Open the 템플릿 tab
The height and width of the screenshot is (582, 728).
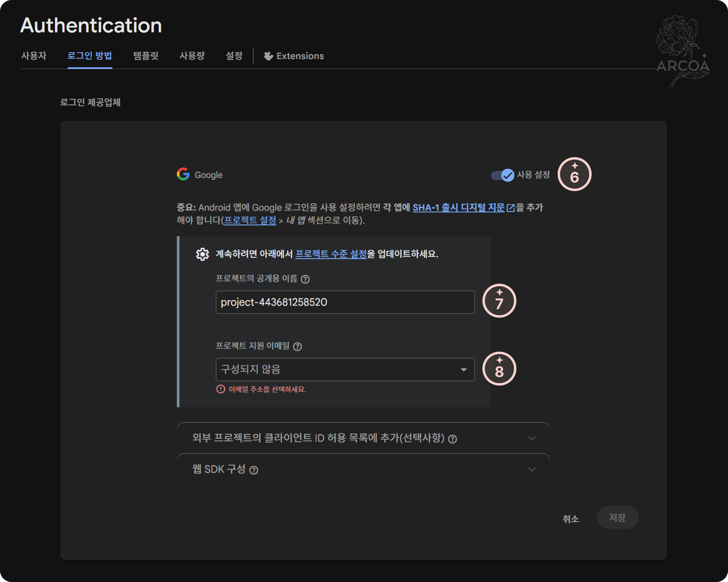(146, 56)
